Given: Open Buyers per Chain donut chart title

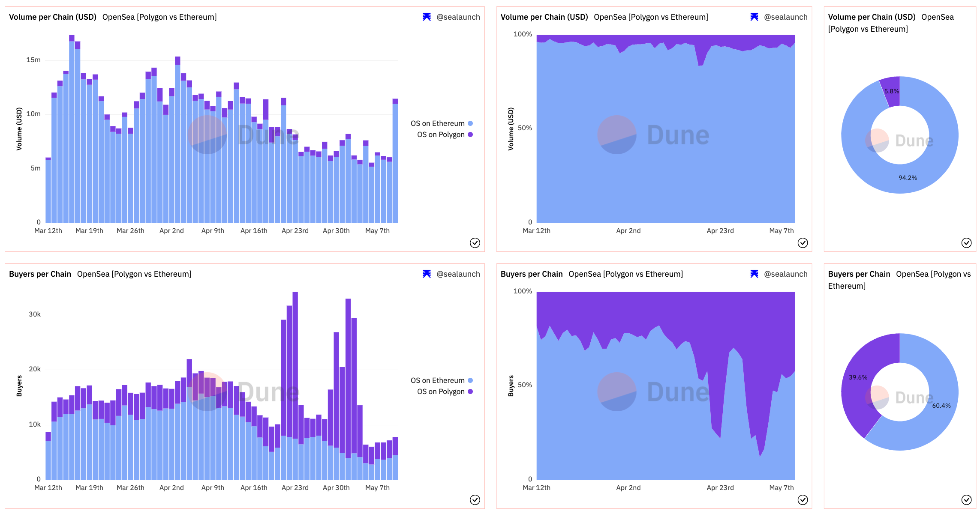Looking at the screenshot, I should tap(859, 274).
